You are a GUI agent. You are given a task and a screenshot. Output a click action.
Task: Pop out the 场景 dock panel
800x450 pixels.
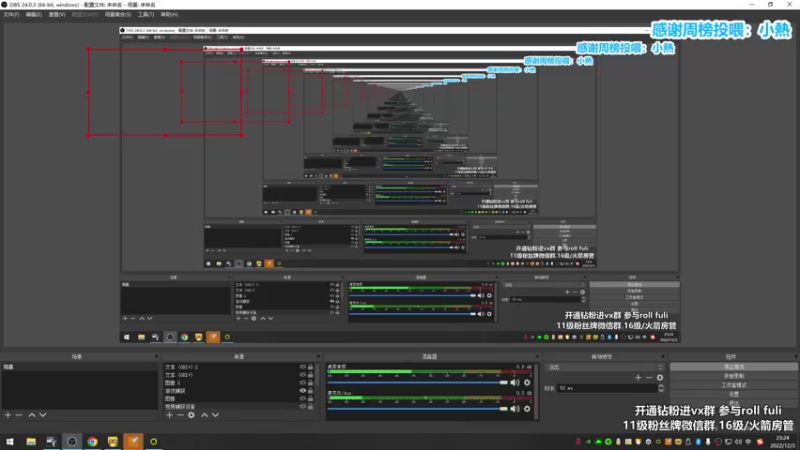click(x=156, y=357)
